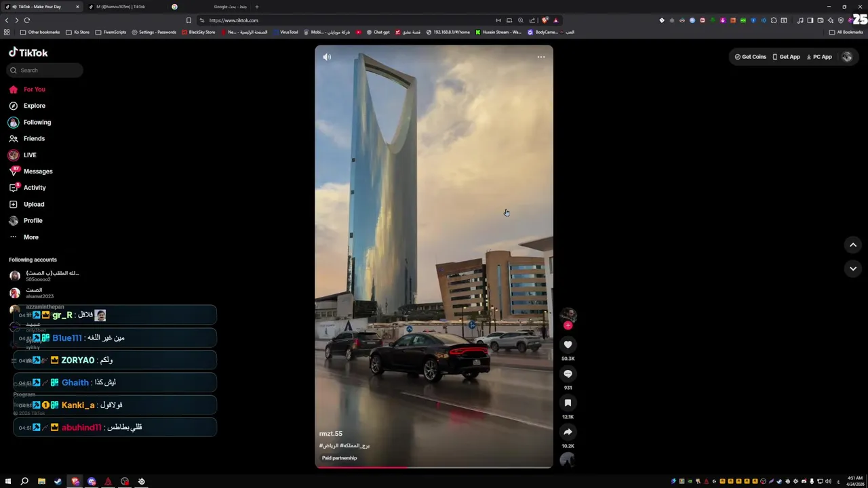This screenshot has height=488, width=868.
Task: Open the creator's avatar beside the video
Action: [x=568, y=314]
